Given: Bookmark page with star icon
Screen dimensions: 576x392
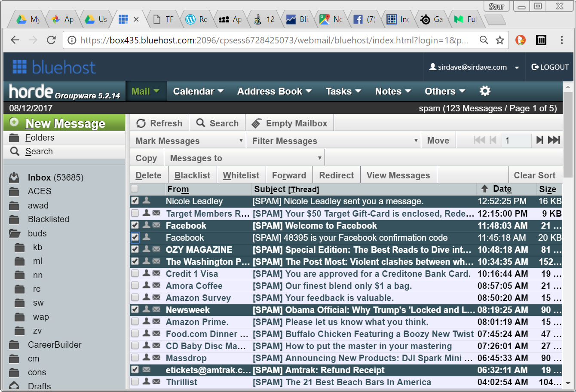Looking at the screenshot, I should click(499, 40).
